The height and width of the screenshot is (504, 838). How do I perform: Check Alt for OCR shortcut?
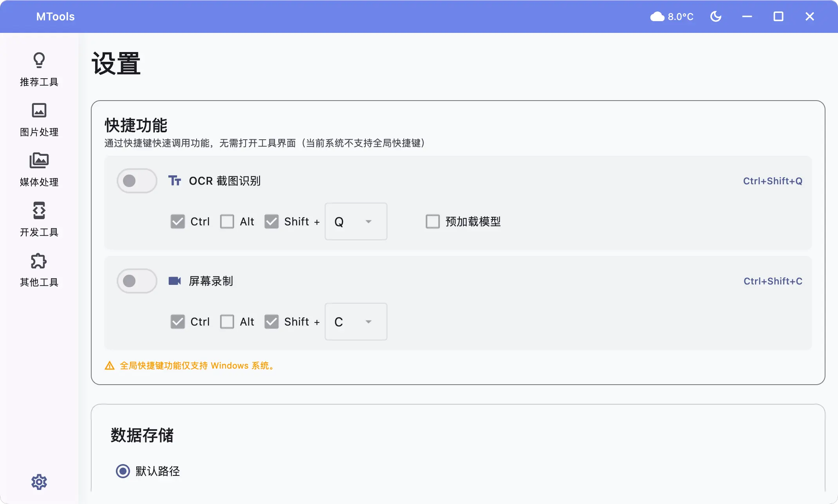pos(227,221)
